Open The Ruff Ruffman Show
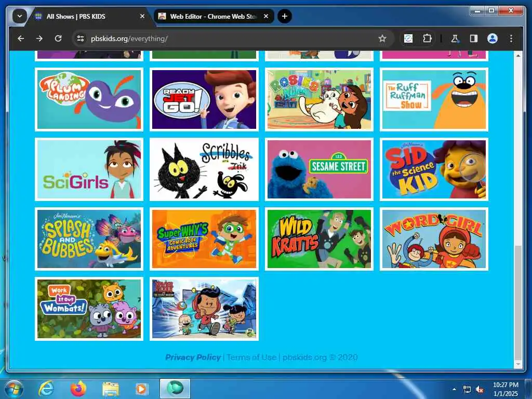The width and height of the screenshot is (532, 399). click(434, 99)
